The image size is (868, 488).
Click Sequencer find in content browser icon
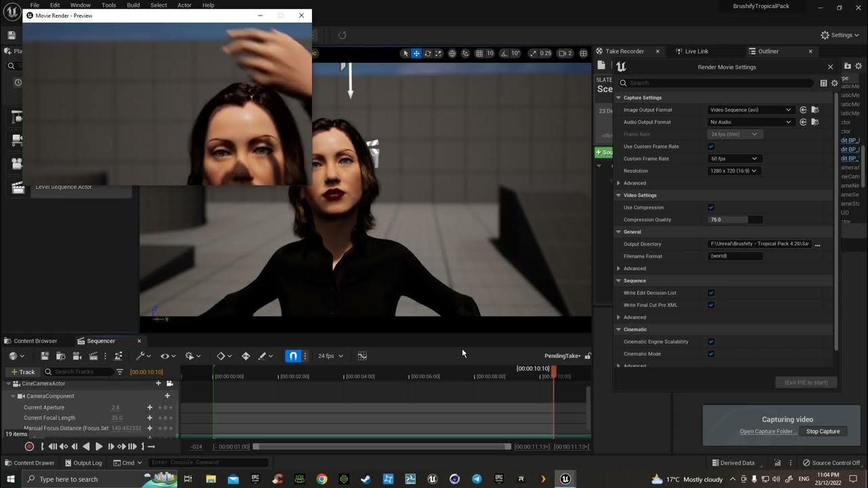point(61,356)
